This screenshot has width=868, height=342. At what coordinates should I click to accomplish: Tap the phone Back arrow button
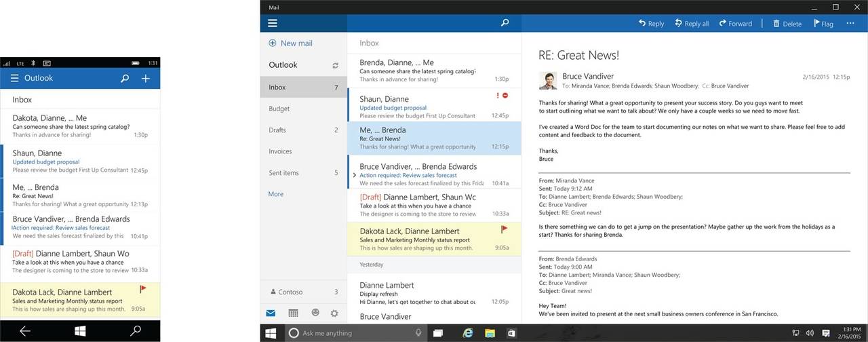25,331
